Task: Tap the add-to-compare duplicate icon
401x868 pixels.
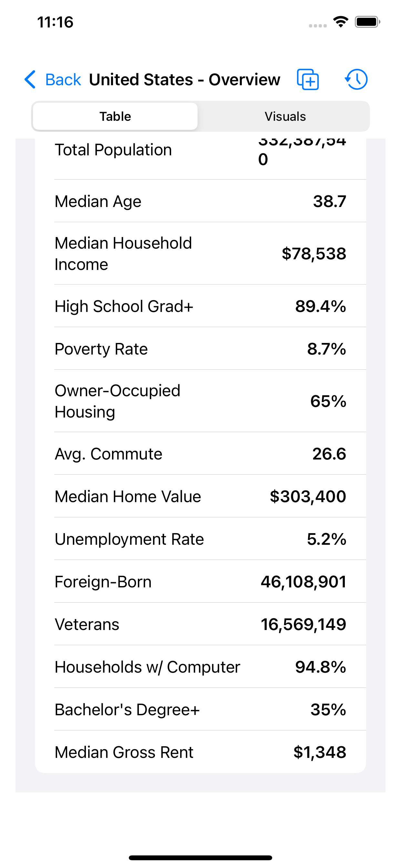Action: click(x=308, y=79)
